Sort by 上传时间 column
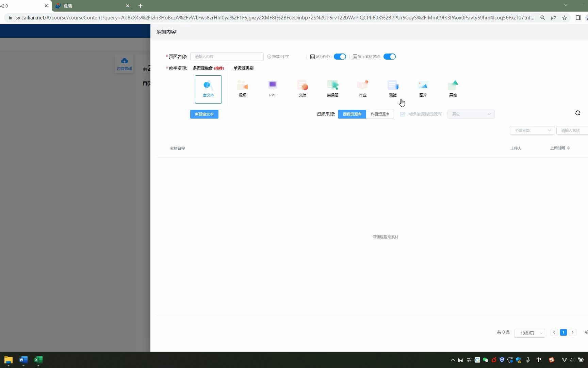The height and width of the screenshot is (368, 588). click(560, 148)
